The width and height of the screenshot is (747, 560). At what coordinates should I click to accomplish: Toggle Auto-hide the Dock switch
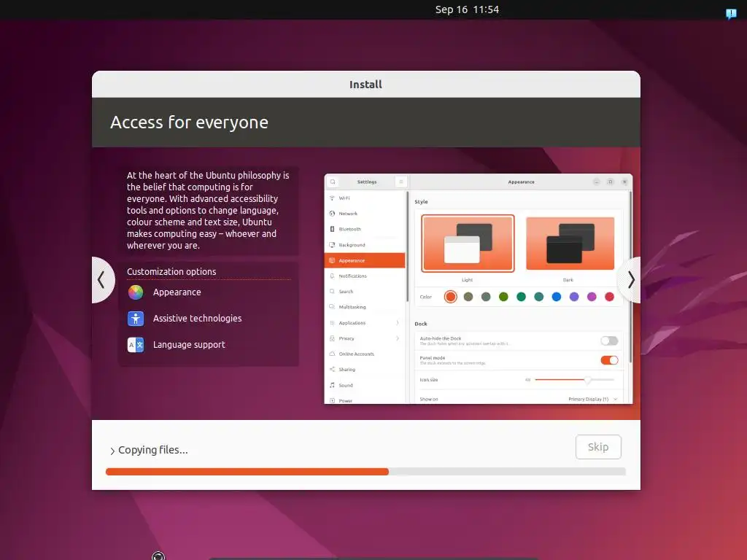tap(609, 341)
